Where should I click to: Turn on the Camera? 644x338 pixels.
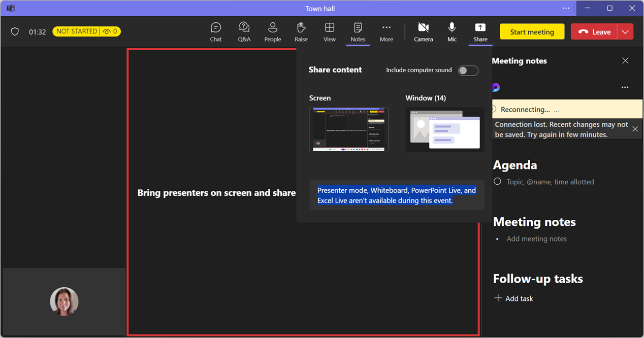coord(424,32)
